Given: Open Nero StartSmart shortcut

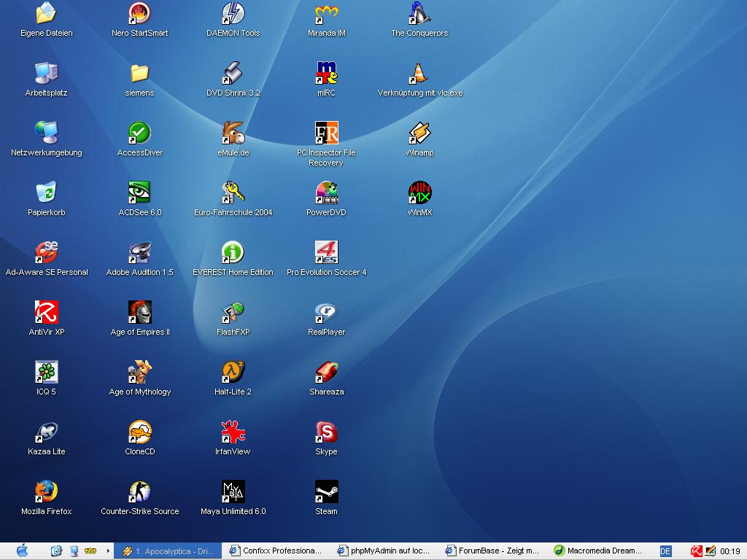Looking at the screenshot, I should tap(139, 13).
